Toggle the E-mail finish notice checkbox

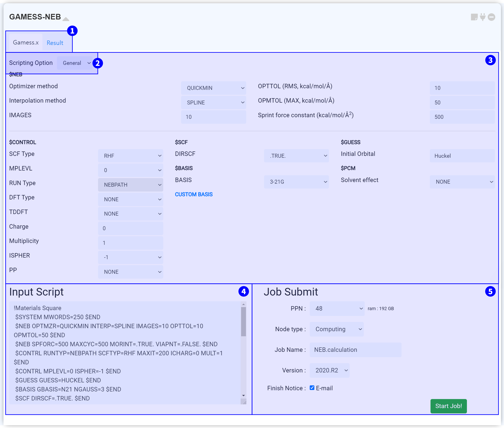tap(312, 388)
